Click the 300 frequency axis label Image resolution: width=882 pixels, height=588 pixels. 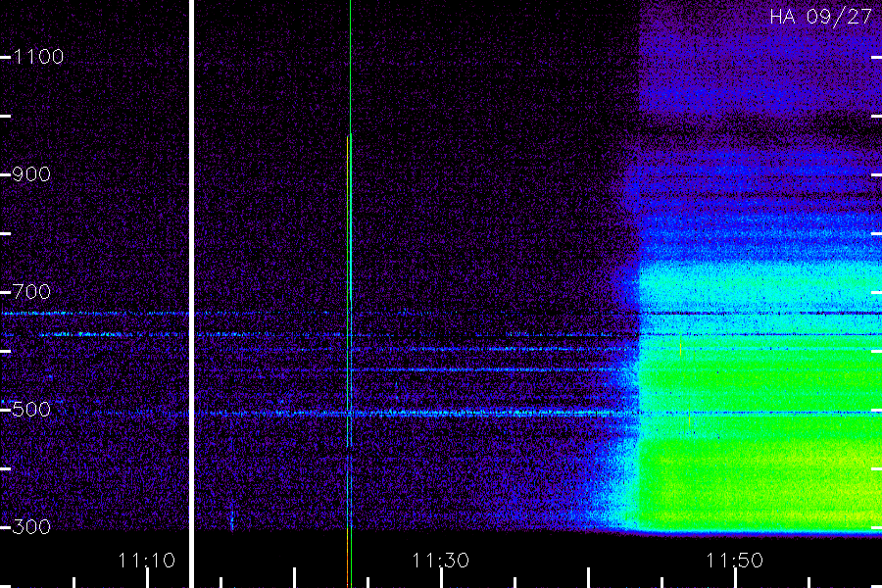pyautogui.click(x=31, y=527)
